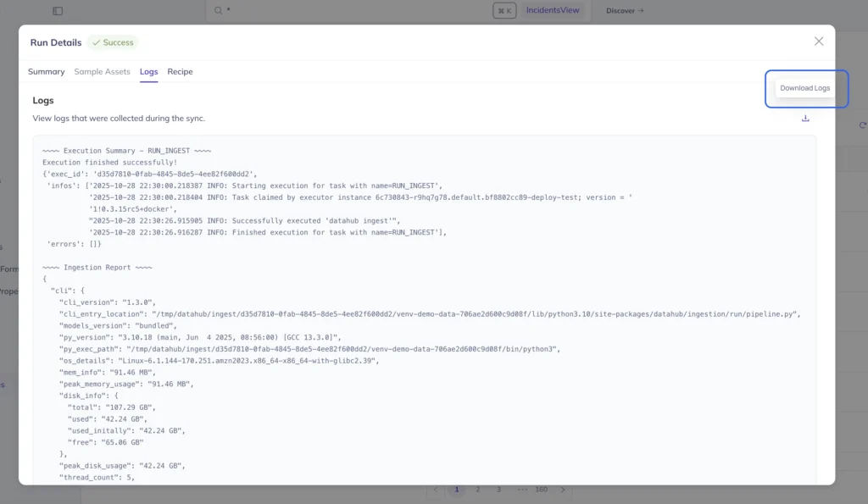Collapse the left navigation sidebar
868x504 pixels.
click(57, 10)
